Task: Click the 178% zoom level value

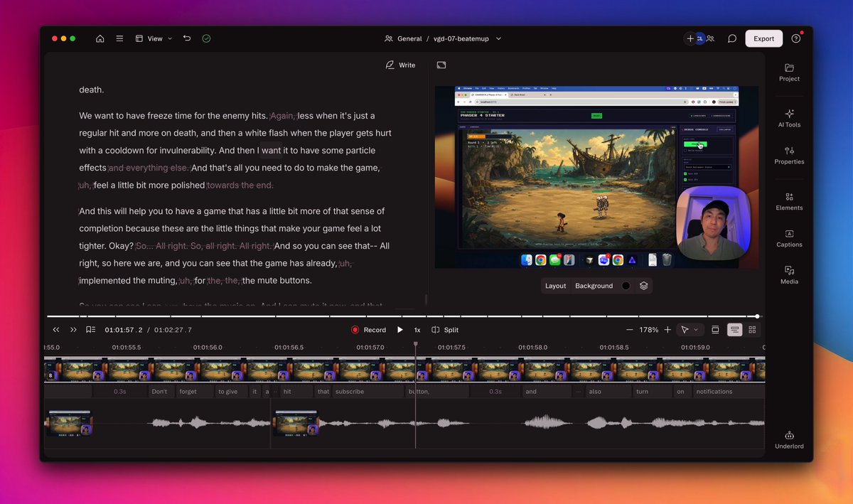Action: pos(648,330)
